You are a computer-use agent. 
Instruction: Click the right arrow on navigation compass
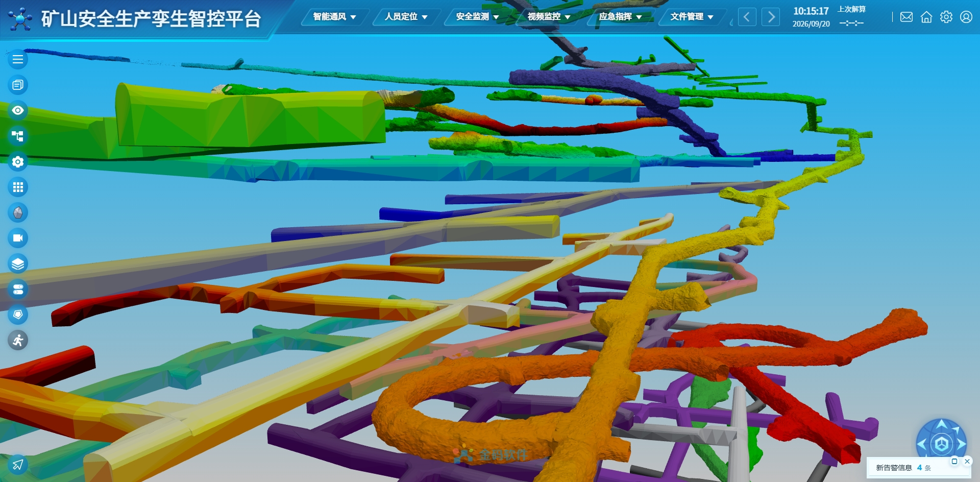click(x=961, y=444)
